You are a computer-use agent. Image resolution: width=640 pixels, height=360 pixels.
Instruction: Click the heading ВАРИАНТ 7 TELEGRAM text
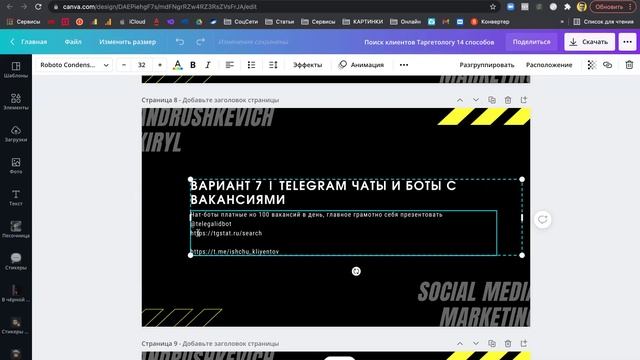[x=323, y=193]
